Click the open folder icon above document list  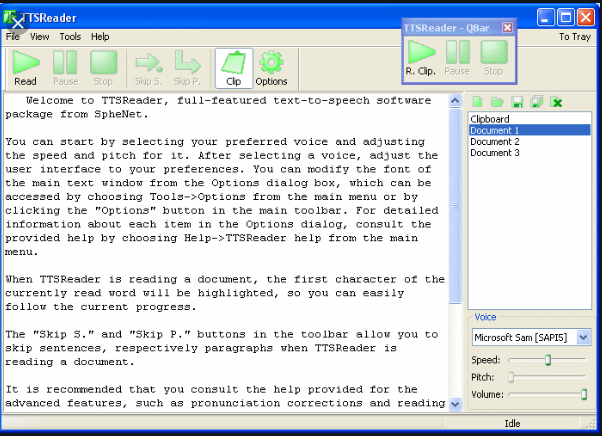497,102
